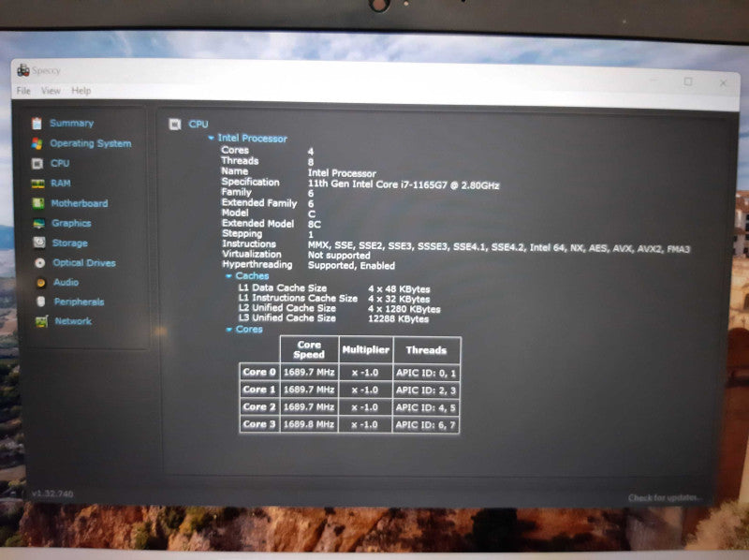Image resolution: width=749 pixels, height=560 pixels.
Task: Click the Core 1 row label
Action: point(259,390)
